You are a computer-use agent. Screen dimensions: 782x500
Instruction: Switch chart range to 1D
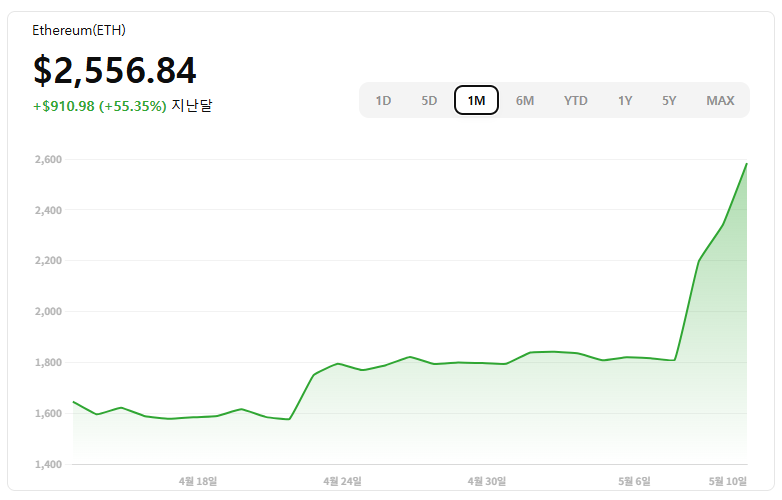pyautogui.click(x=383, y=101)
